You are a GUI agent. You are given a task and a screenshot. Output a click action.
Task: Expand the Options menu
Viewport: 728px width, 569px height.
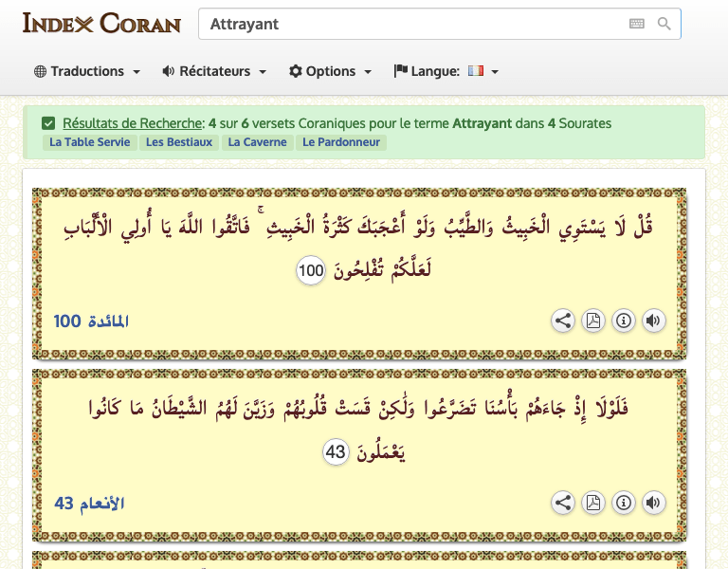[330, 71]
